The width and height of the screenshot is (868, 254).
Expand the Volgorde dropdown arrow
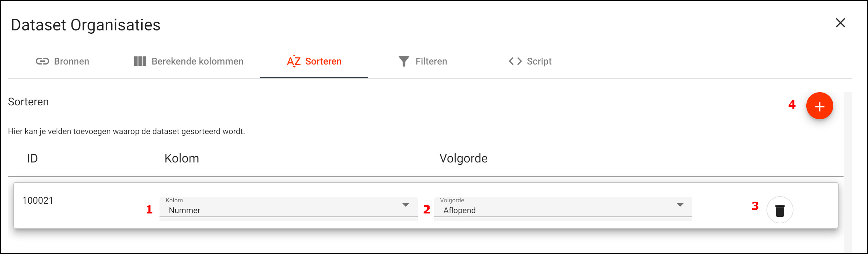(680, 205)
